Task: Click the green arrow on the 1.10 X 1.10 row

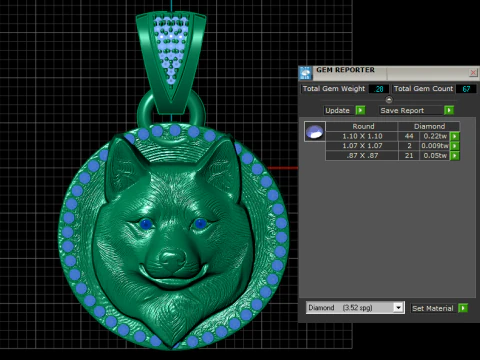Action: coord(455,136)
